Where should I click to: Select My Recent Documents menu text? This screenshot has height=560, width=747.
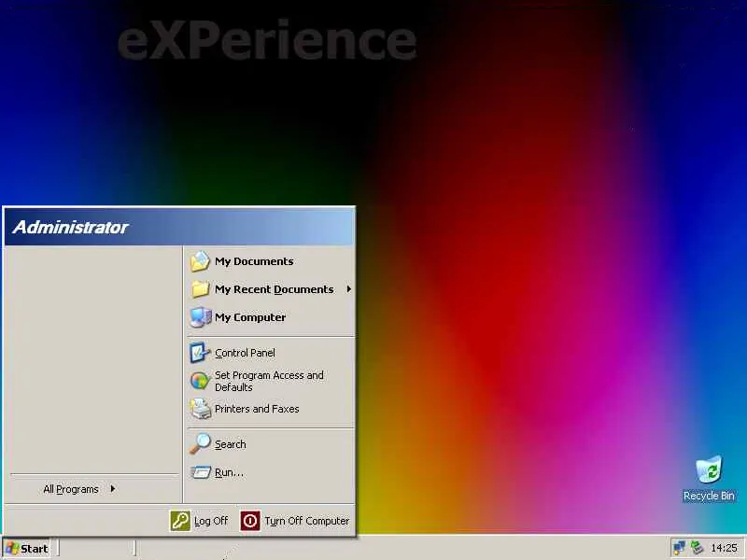274,289
